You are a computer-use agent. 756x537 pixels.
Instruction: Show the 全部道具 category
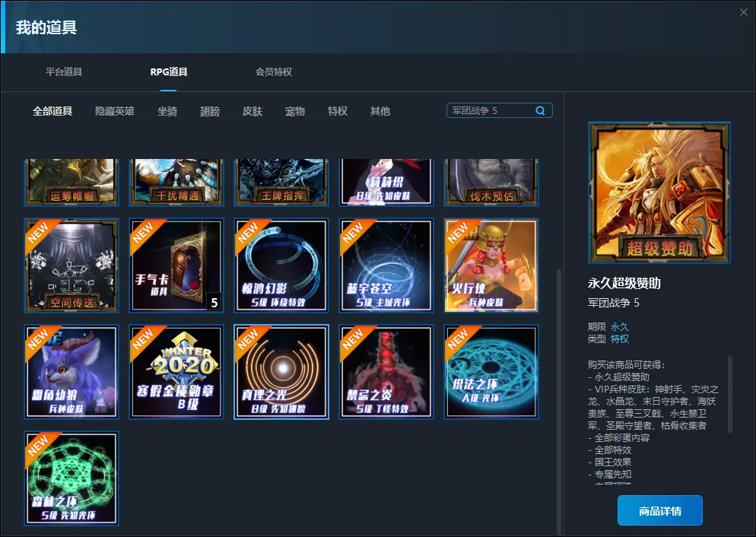coord(52,111)
